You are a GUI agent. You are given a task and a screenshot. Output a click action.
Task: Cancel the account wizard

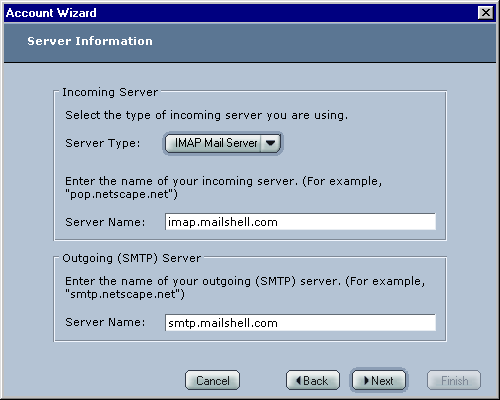(213, 380)
